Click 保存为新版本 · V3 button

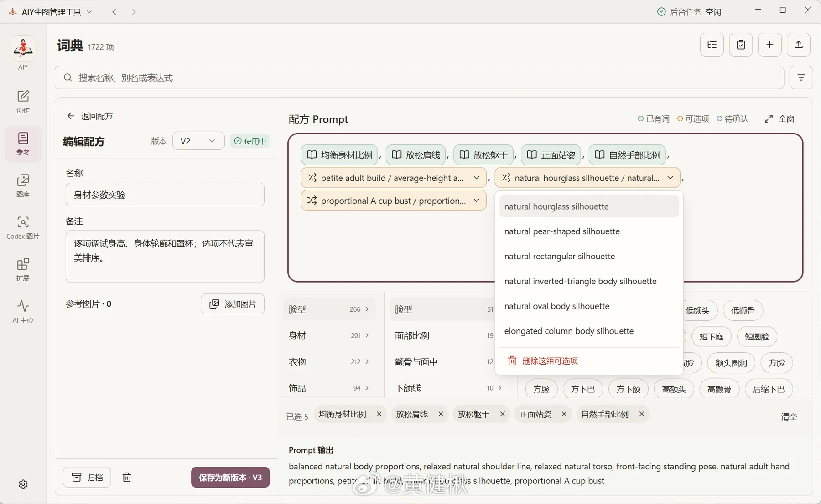[230, 477]
